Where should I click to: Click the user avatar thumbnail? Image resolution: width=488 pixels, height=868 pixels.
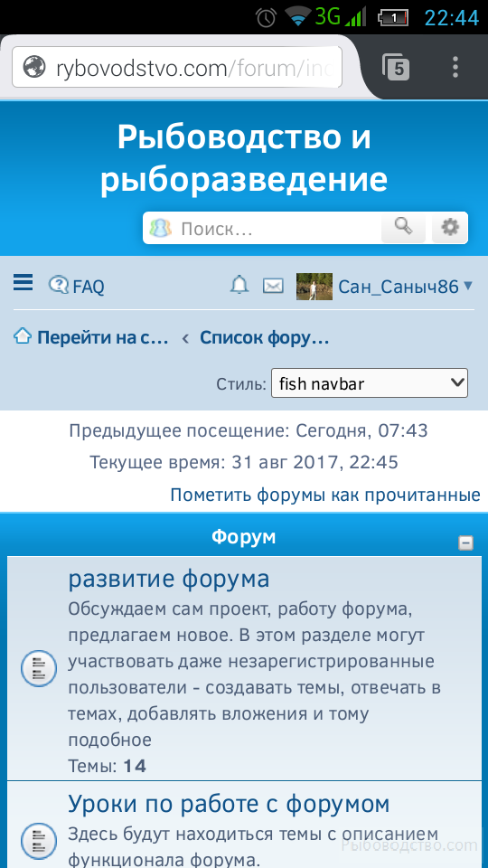pos(314,287)
